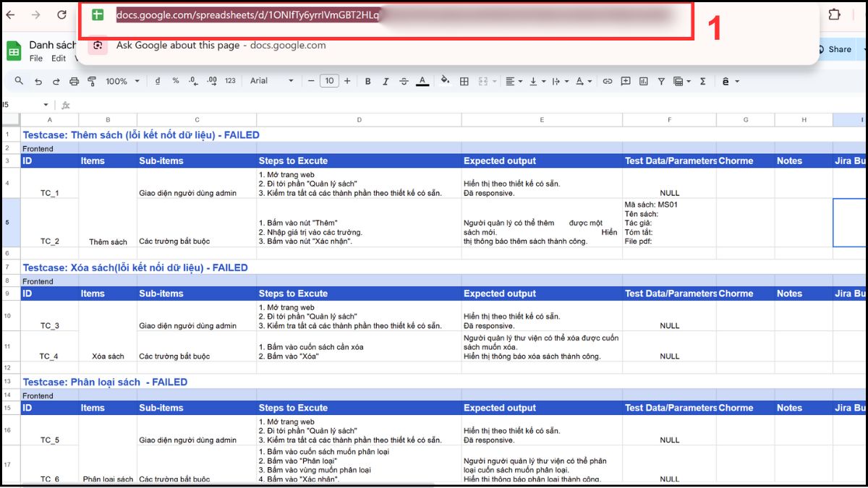Toggle italic formatting
The height and width of the screenshot is (488, 868).
386,81
